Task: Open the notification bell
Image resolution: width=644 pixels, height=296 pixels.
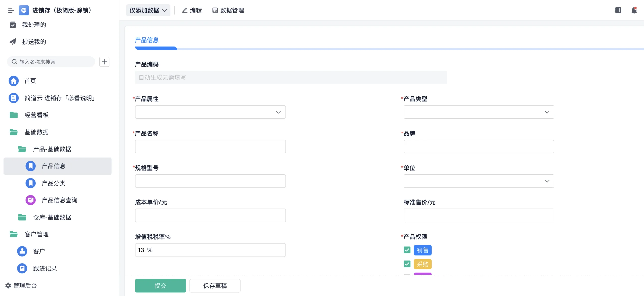Action: (x=634, y=10)
